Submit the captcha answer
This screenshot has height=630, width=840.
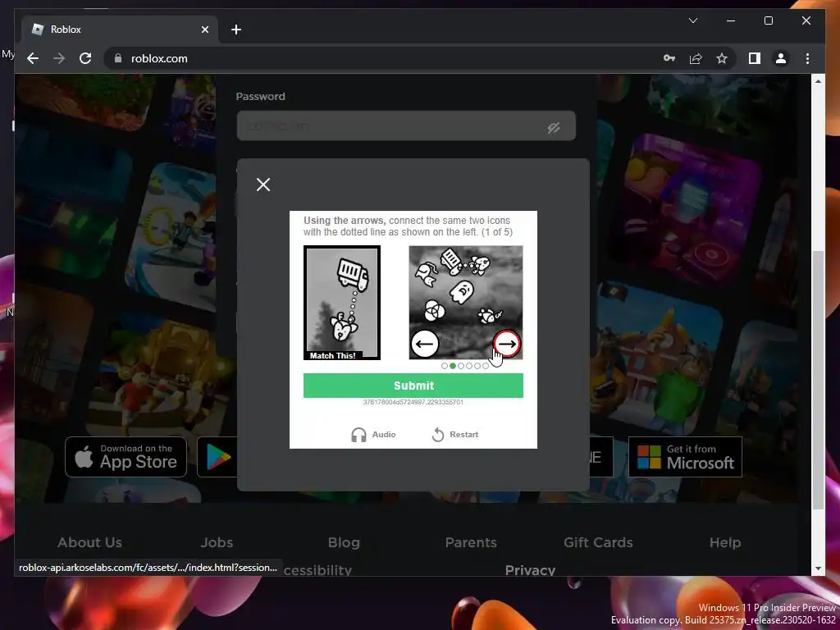[413, 386]
